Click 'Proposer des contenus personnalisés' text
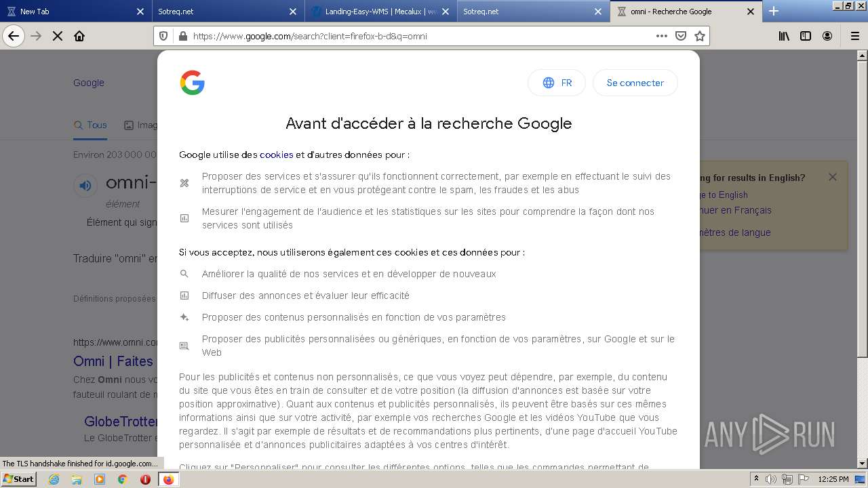This screenshot has height=488, width=868. (x=354, y=317)
